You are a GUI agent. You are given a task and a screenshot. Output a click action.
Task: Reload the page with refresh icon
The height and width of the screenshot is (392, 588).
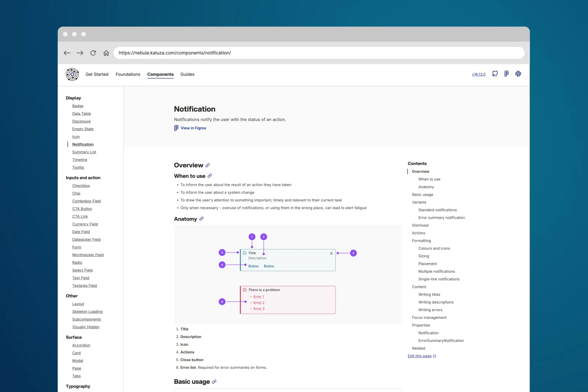[x=93, y=53]
